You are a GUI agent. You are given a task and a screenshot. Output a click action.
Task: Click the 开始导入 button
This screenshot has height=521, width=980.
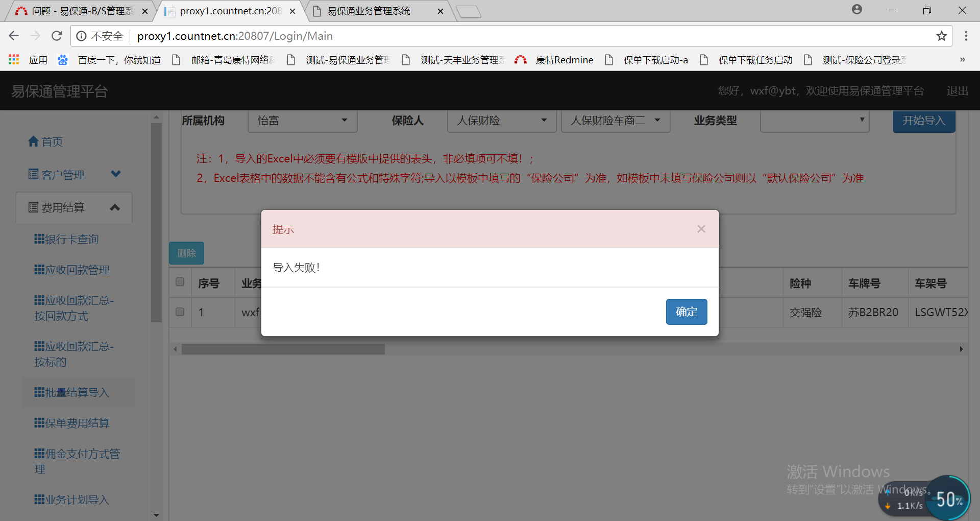click(x=924, y=121)
